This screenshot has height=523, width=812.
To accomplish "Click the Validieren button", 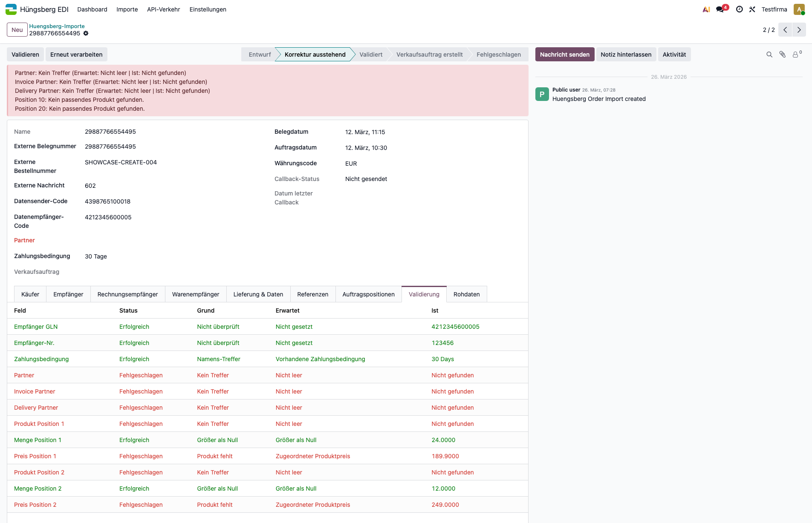I will point(25,55).
